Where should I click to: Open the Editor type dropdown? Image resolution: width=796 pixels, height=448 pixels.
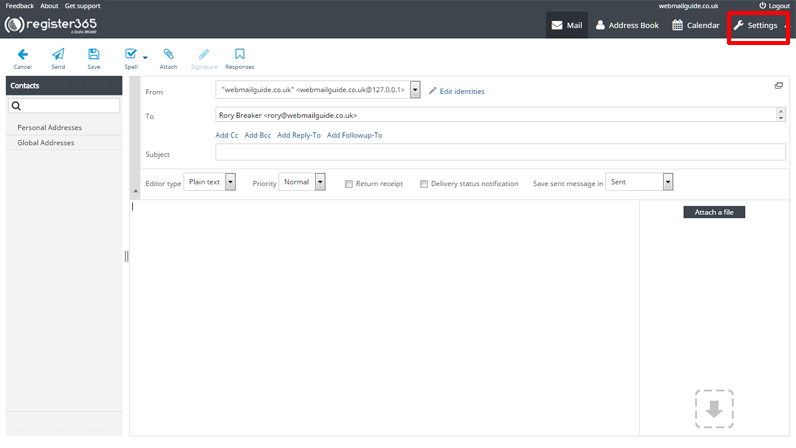pyautogui.click(x=209, y=182)
